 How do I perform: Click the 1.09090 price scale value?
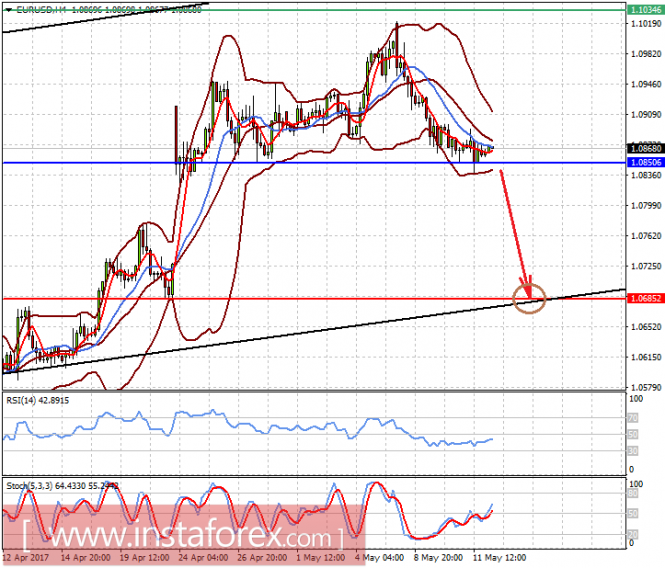tap(646, 115)
